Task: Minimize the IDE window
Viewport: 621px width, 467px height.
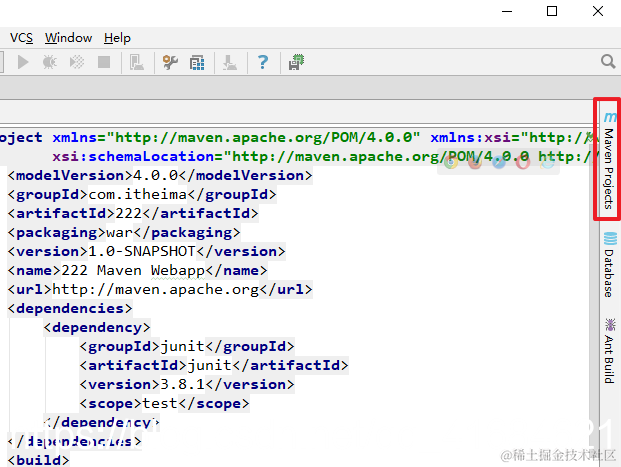Action: (507, 11)
